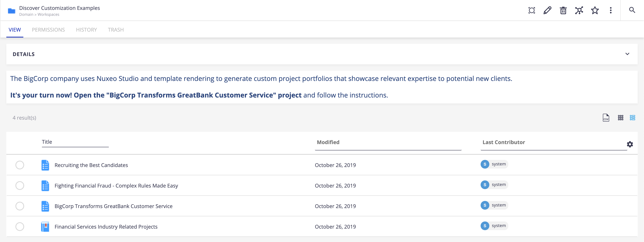Viewport: 644px width, 242px height.
Task: Click the DETAILS section heading
Action: pyautogui.click(x=24, y=54)
